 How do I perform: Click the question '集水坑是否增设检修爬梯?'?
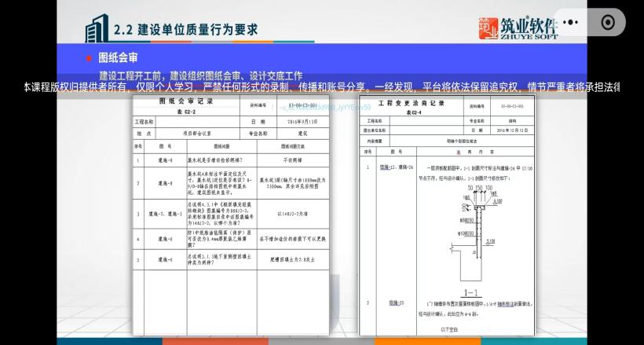coord(217,160)
